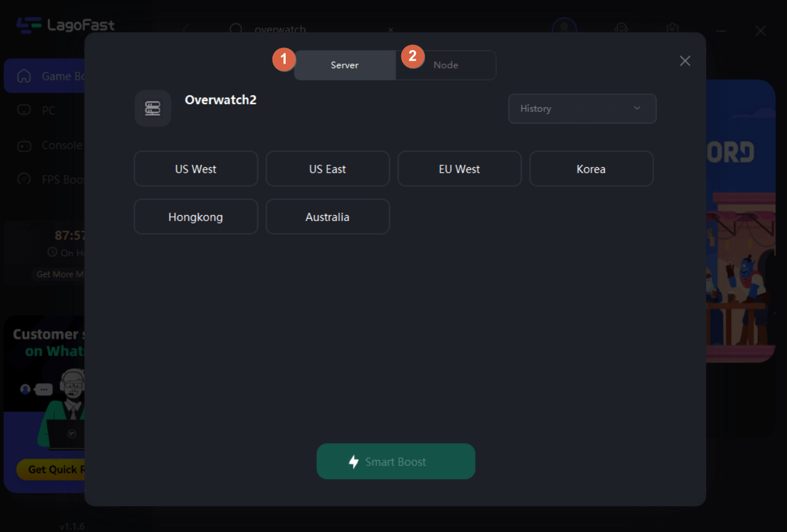
Task: Click the Get Quick Reply banner button
Action: point(52,470)
